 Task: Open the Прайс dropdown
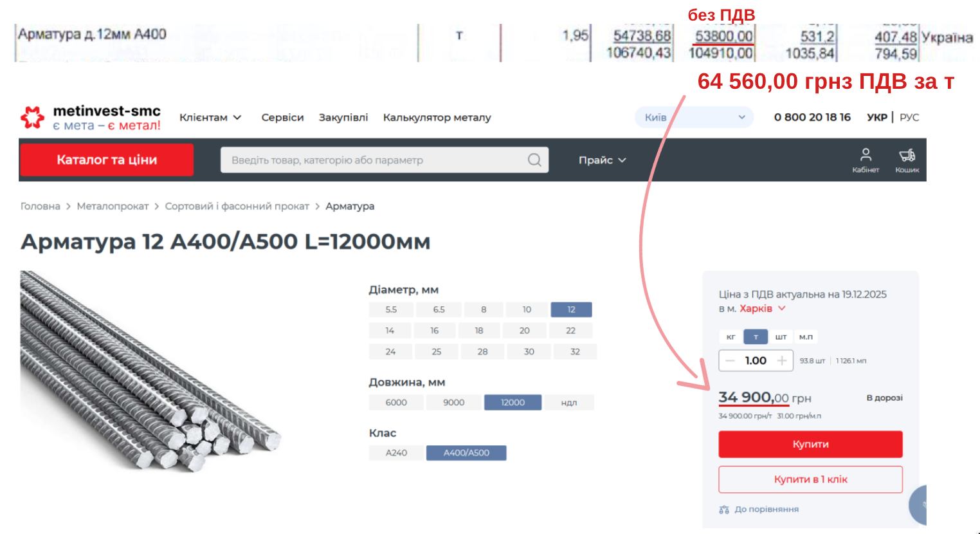[602, 160]
